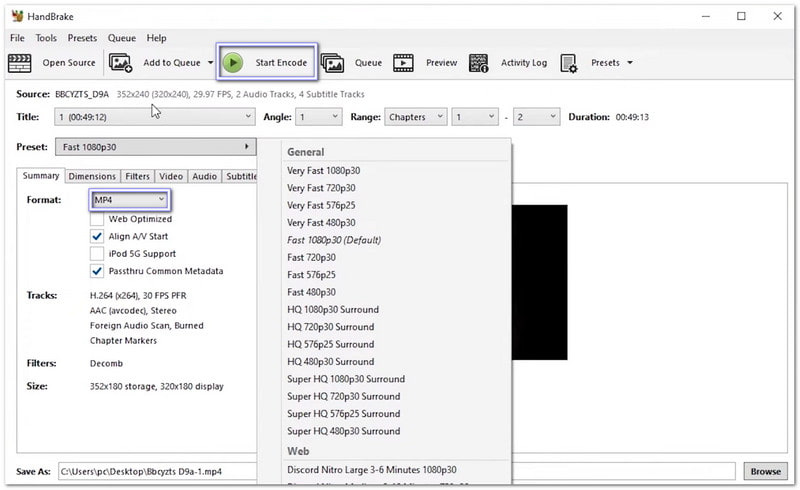Click the HandBrake app logo icon
Viewport: 800px width, 490px height.
click(17, 16)
